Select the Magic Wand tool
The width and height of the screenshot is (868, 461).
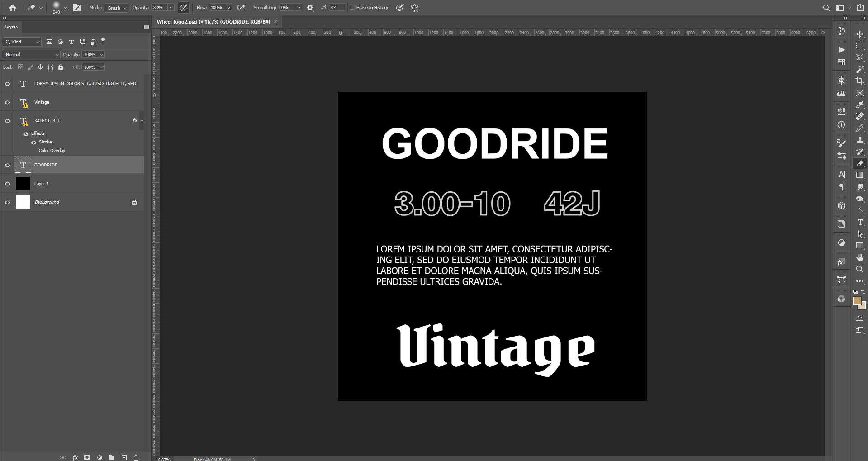point(859,69)
